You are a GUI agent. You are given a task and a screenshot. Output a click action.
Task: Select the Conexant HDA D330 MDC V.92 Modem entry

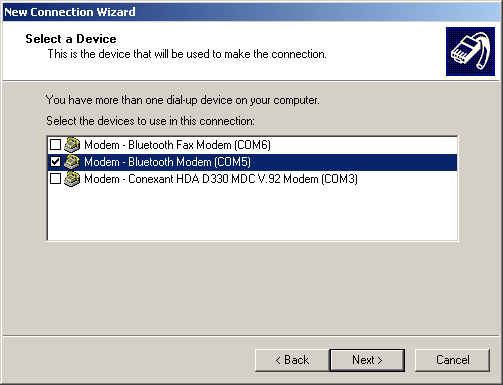coord(221,179)
